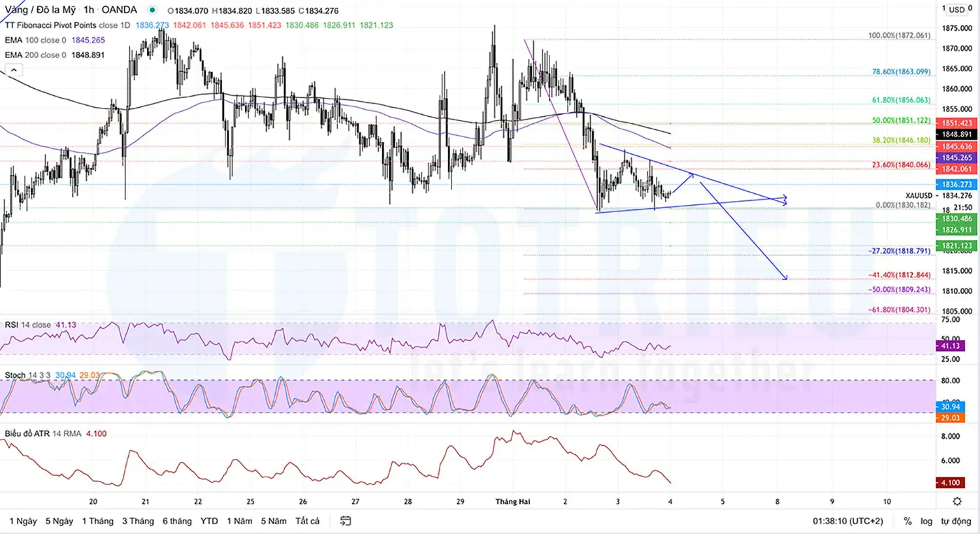Open symbol search via Vàng / Đô la Mỹ
The image size is (980, 534).
pyautogui.click(x=39, y=10)
